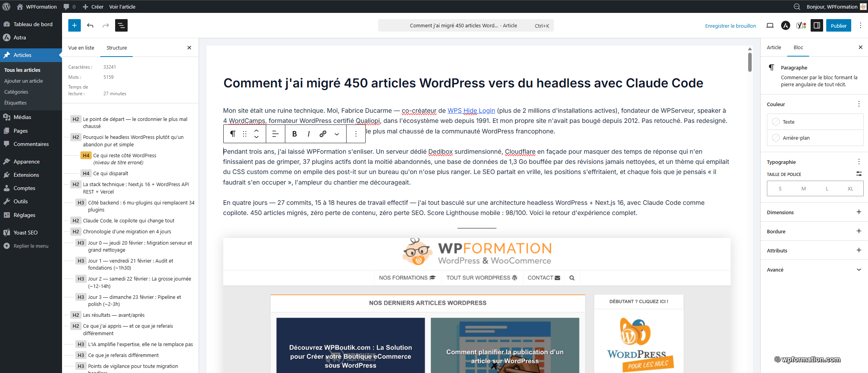Open the Astra settings icon
Screen dimensions: 868x373
[785, 25]
